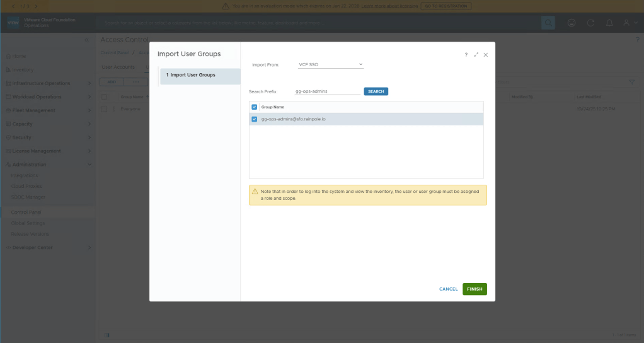644x343 pixels.
Task: Click the Search Prefix input field
Action: (327, 91)
